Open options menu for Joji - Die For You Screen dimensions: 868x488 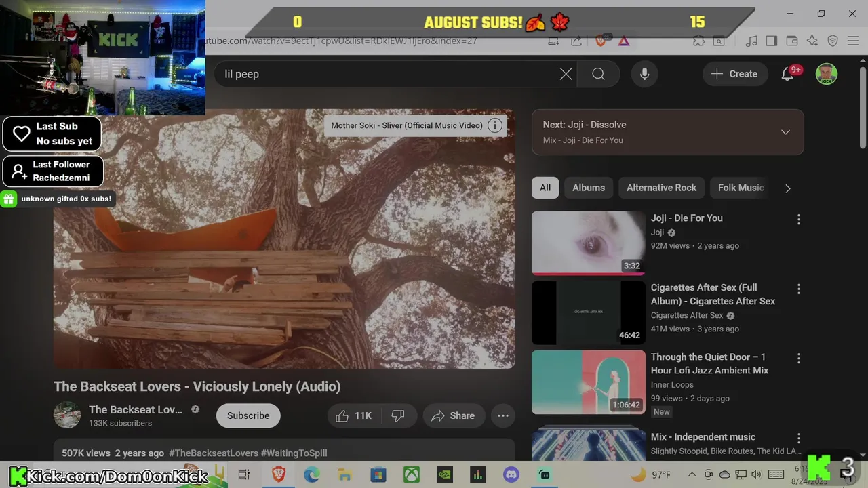point(798,220)
